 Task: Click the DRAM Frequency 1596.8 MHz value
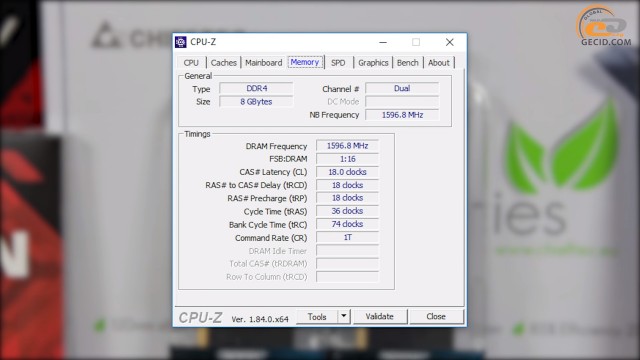(x=347, y=146)
